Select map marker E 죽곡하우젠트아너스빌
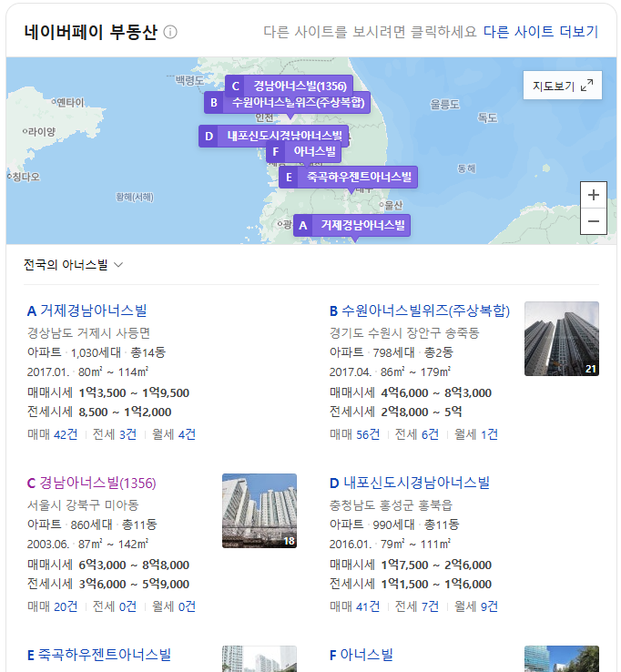Viewport: 621px width, 672px height. [348, 177]
